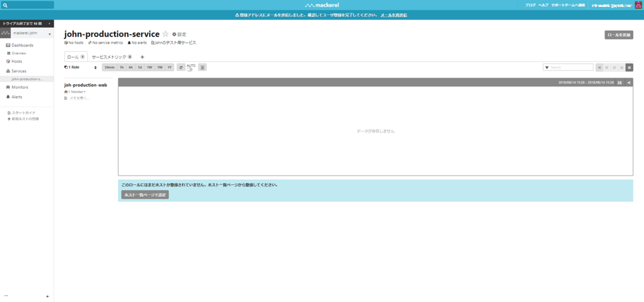The height and width of the screenshot is (302, 644).
Task: Click the search magnifier icon in top bar
Action: coord(6,5)
